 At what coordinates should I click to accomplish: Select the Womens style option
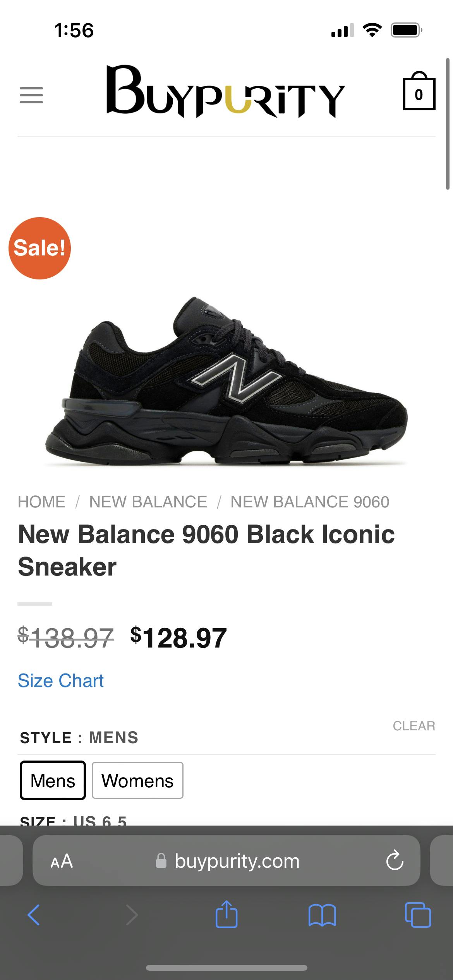(x=137, y=781)
